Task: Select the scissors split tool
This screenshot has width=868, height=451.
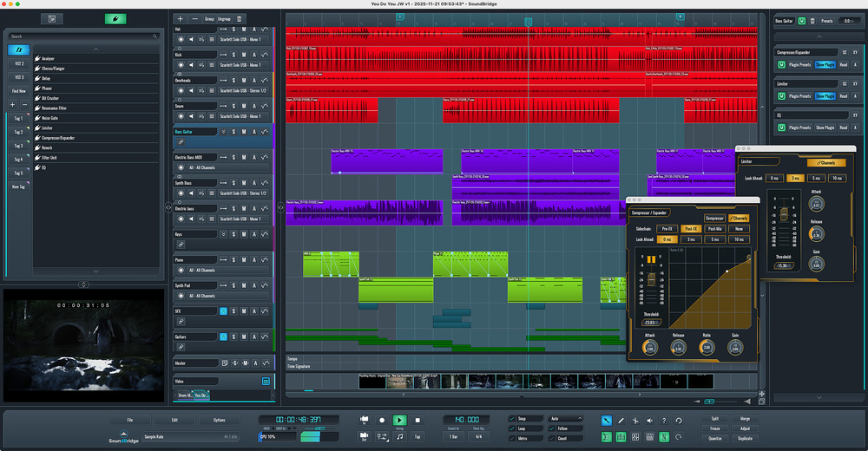Action: [x=635, y=421]
